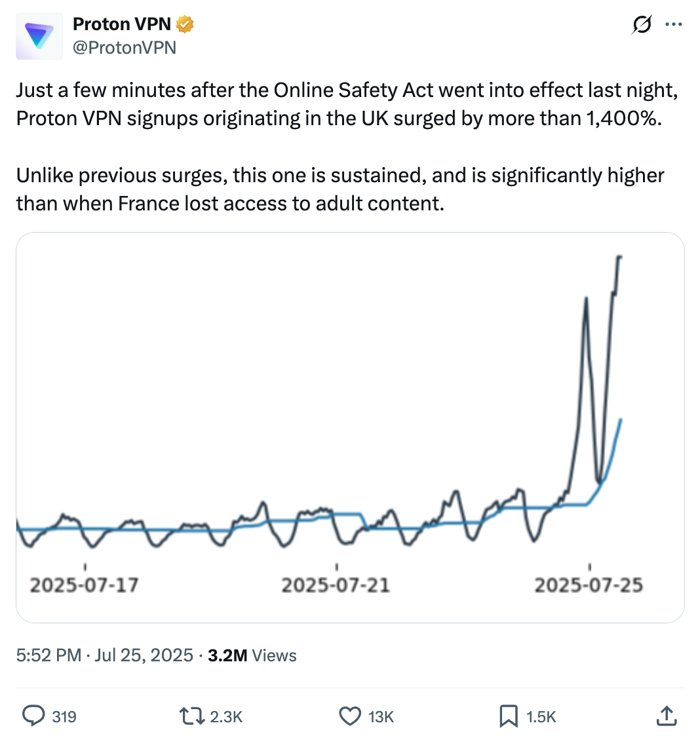Click the 2025-07-17 axis label on chart
Screen dimensions: 700x738
tap(85, 585)
